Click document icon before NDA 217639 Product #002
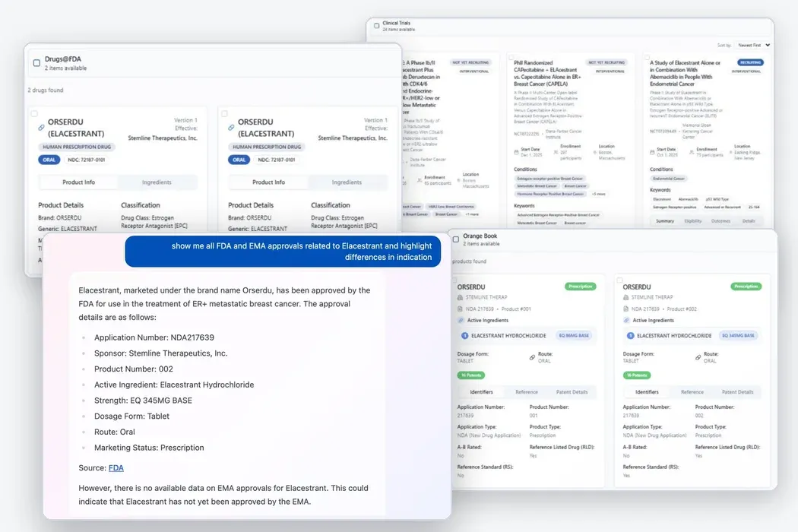 coord(626,309)
